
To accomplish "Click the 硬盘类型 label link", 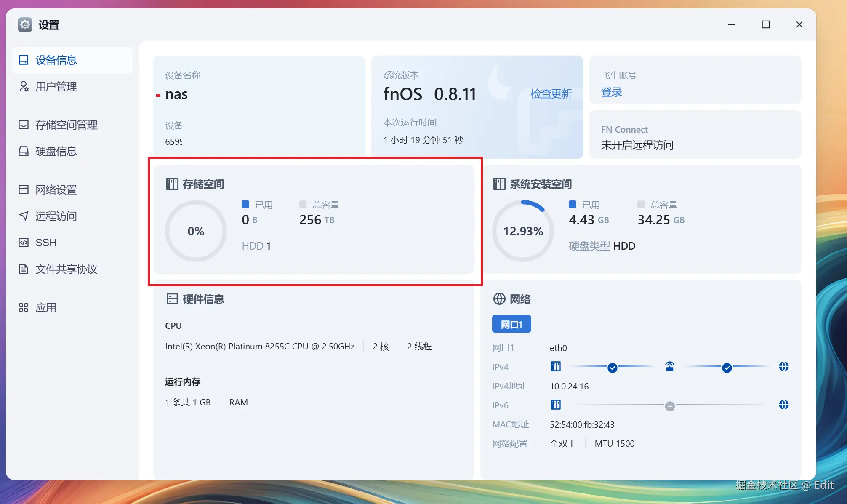I will point(589,246).
